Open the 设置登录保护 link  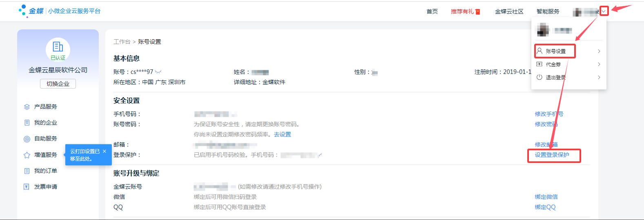[552, 155]
